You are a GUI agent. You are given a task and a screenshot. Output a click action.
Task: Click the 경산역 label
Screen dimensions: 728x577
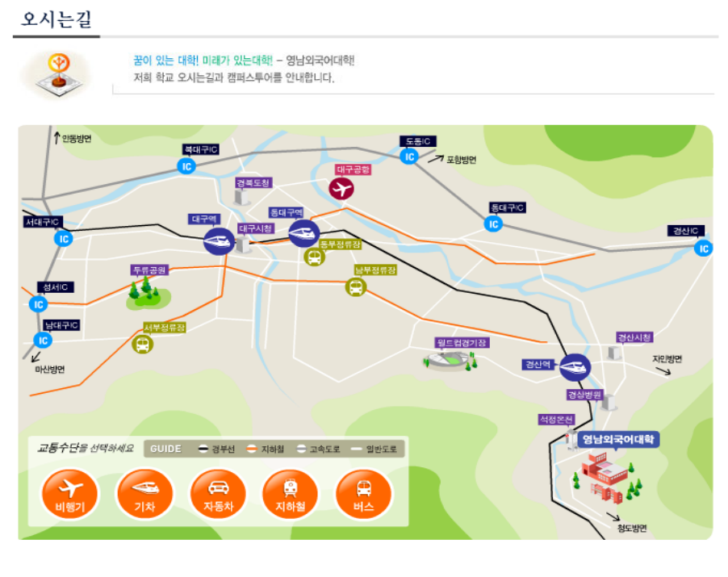(x=538, y=365)
